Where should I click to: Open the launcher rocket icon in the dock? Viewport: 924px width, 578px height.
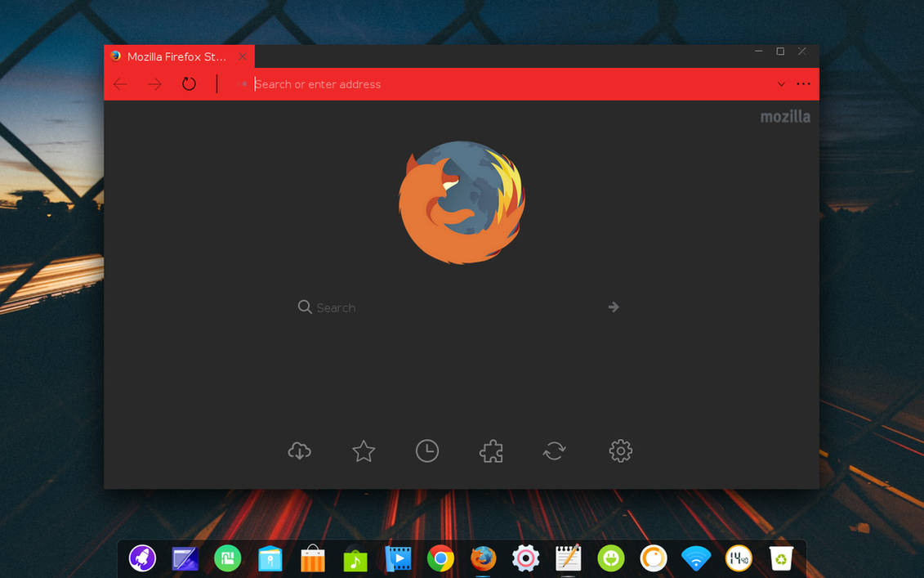143,558
